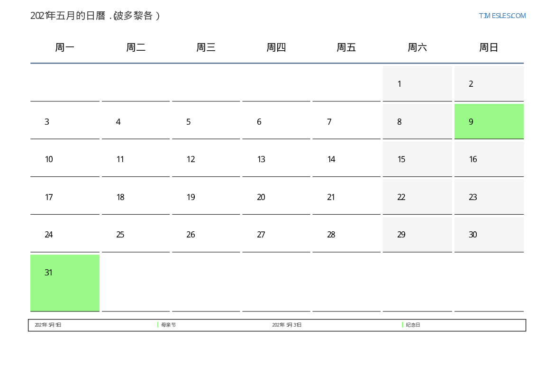Screen dimensions: 554x392
Task: Select date 19 in the calendar
Action: click(206, 197)
